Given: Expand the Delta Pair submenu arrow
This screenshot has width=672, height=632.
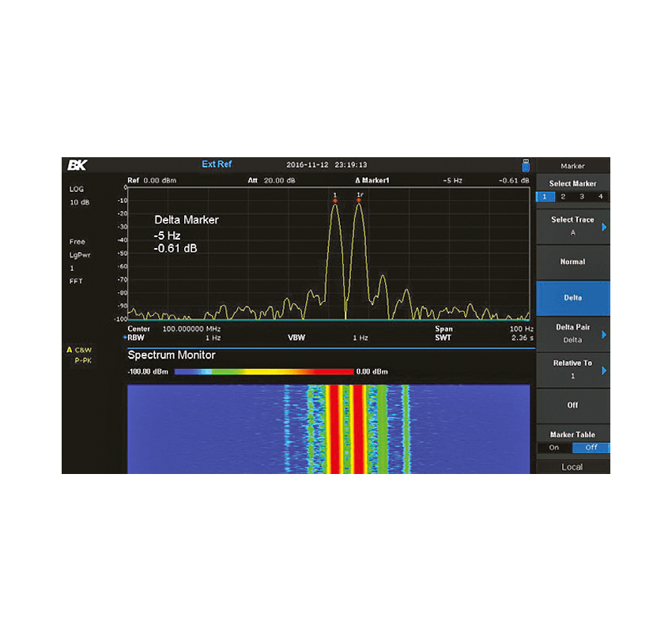Looking at the screenshot, I should (604, 334).
